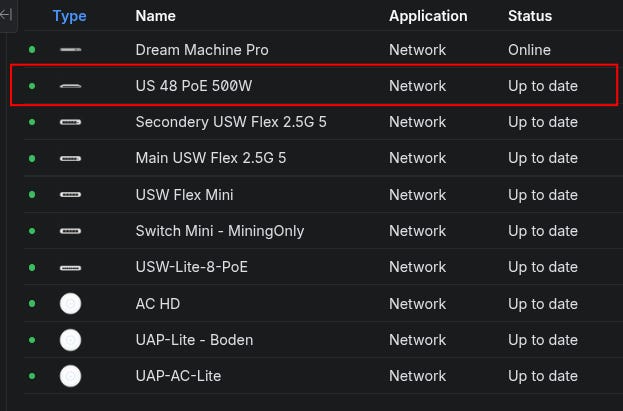
Task: Click the US 48 PoE 500W switch icon
Action: 70,86
